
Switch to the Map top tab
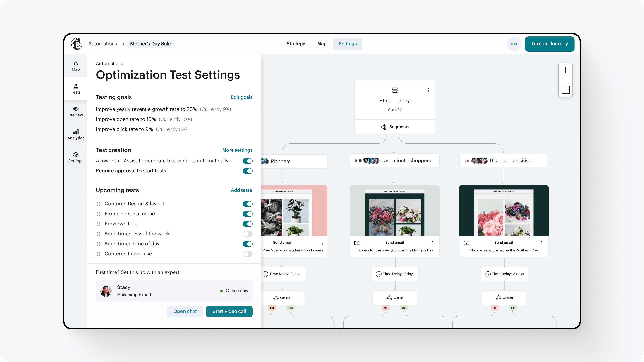coord(322,44)
